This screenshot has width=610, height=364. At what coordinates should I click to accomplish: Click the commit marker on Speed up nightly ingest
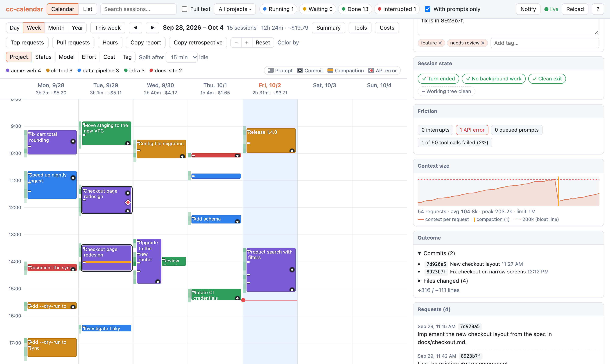coord(73,178)
